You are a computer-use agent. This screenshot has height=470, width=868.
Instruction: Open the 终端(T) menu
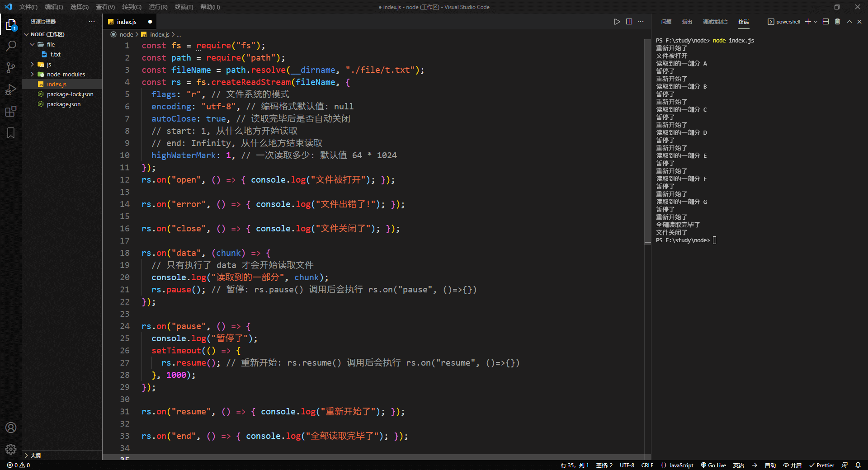pyautogui.click(x=184, y=7)
